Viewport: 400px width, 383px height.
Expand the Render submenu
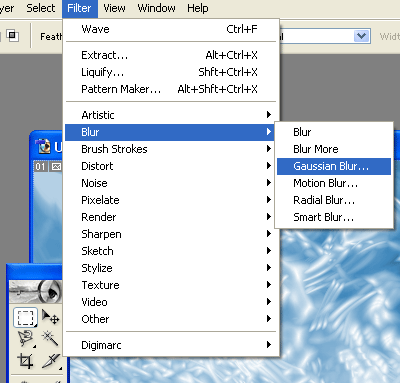(x=170, y=217)
